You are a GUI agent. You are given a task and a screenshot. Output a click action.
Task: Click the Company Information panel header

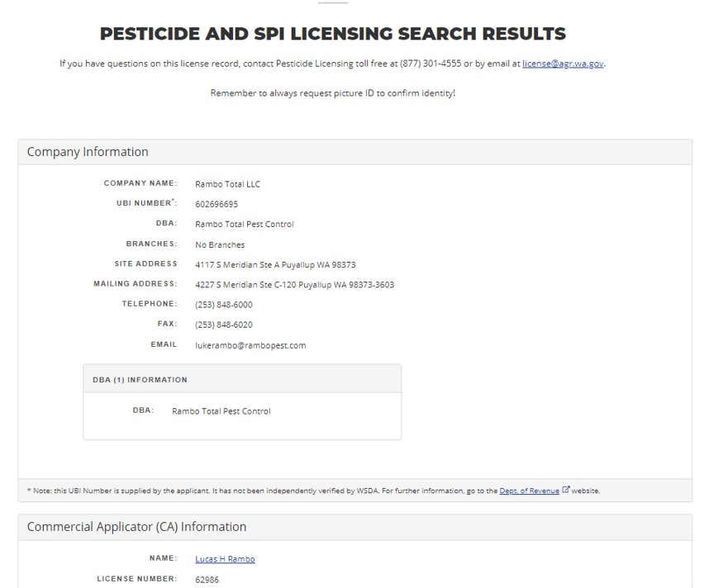point(88,152)
